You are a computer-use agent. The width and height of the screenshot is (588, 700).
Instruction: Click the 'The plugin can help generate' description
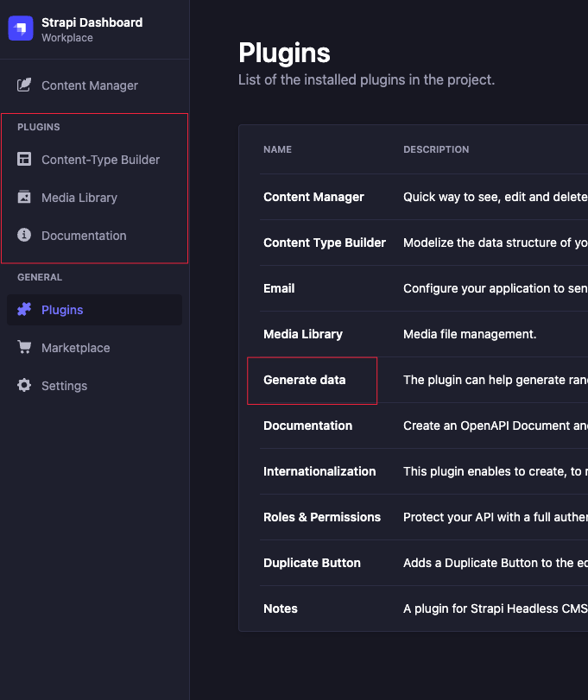[x=496, y=380]
